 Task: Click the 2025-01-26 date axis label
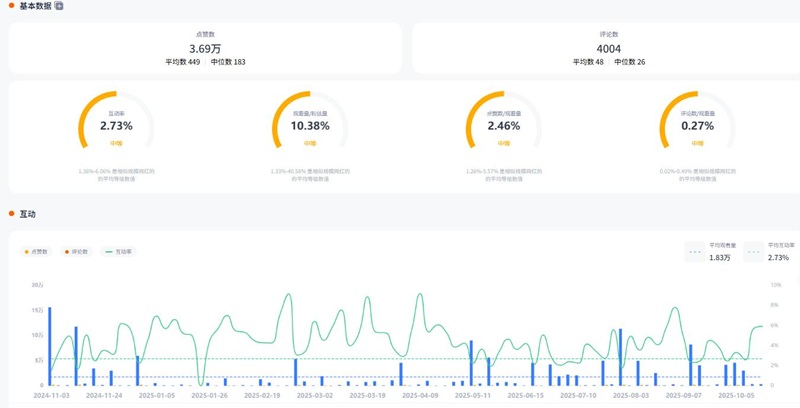(209, 396)
